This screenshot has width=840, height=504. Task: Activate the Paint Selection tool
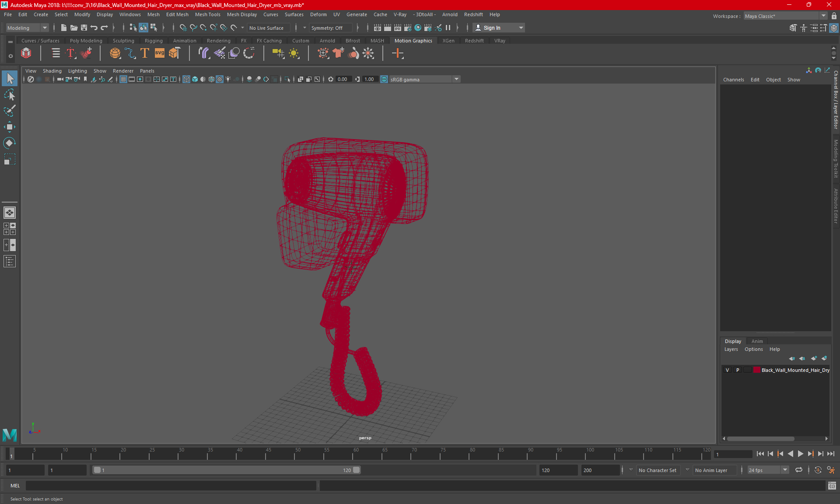click(10, 111)
